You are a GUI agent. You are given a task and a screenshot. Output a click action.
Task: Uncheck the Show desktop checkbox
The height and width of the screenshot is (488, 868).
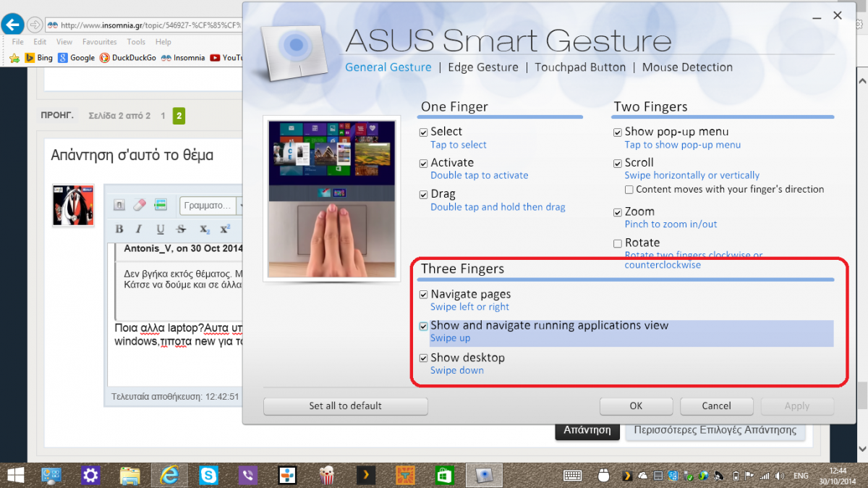coord(424,358)
